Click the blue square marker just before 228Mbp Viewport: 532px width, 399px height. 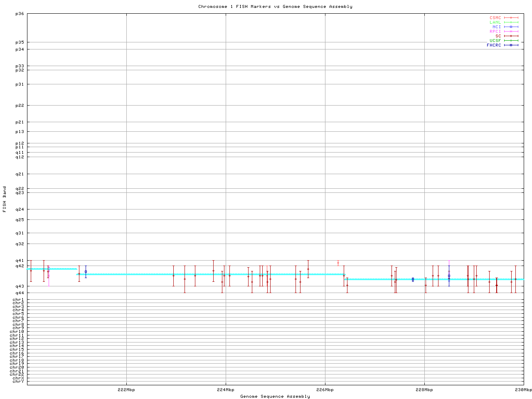413,280
